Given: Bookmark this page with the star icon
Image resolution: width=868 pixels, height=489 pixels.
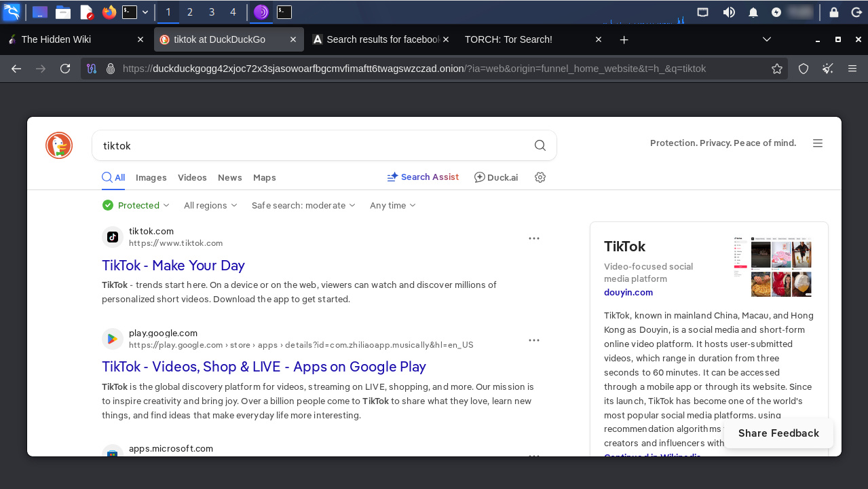Looking at the screenshot, I should [x=777, y=69].
